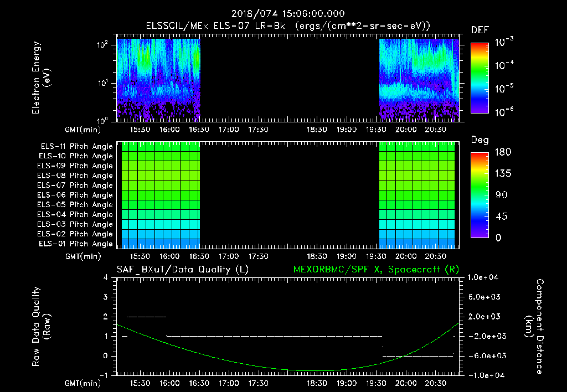This screenshot has width=567, height=392.
Task: Click the 135 tick on Deg colorbar
Action: [x=503, y=173]
